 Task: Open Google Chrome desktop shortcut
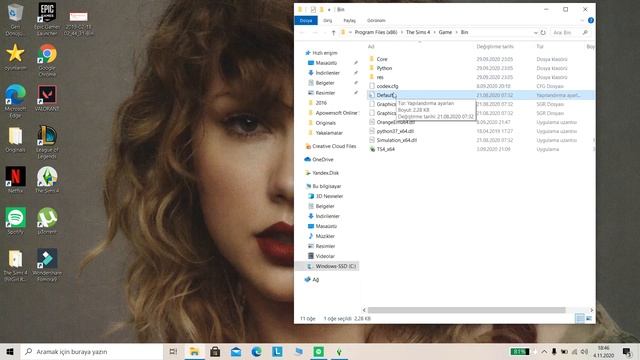coord(47,60)
